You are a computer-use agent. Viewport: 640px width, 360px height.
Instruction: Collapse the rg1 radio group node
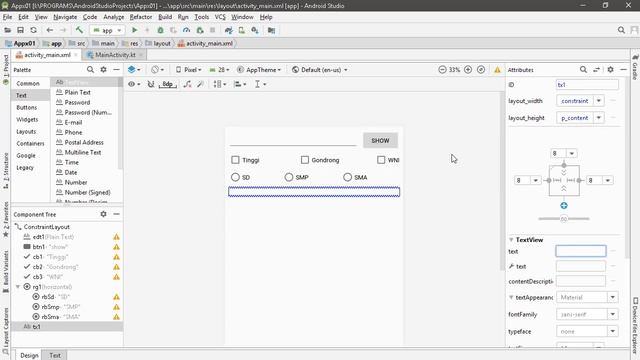(18, 287)
